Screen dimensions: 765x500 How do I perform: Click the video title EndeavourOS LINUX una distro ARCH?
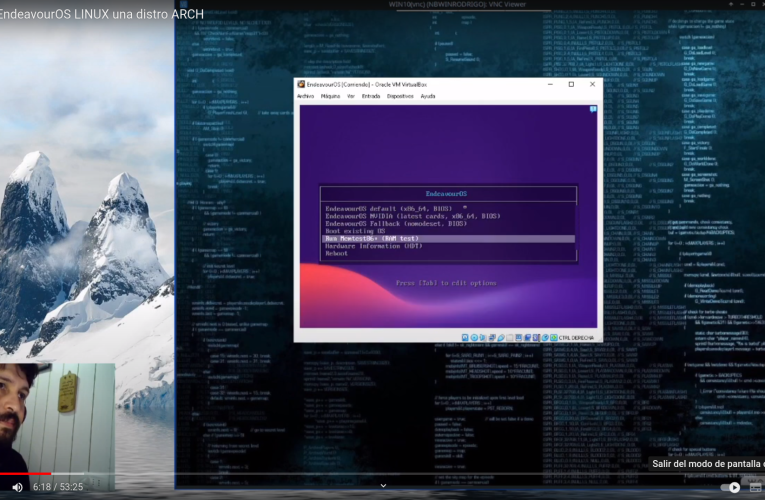click(x=101, y=14)
